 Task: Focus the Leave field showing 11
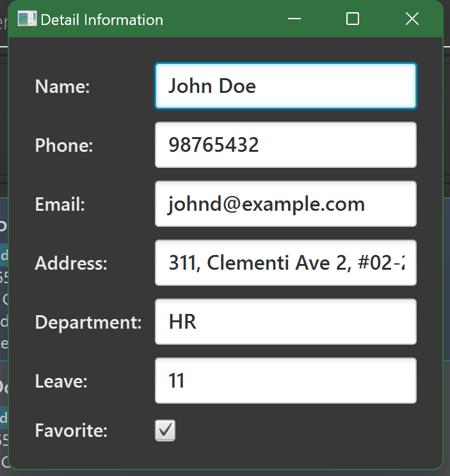285,381
